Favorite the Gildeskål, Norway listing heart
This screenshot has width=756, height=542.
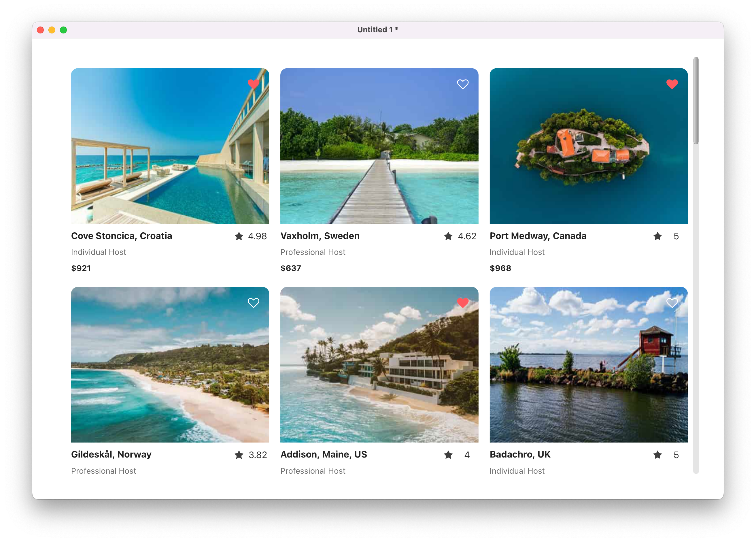coord(253,302)
